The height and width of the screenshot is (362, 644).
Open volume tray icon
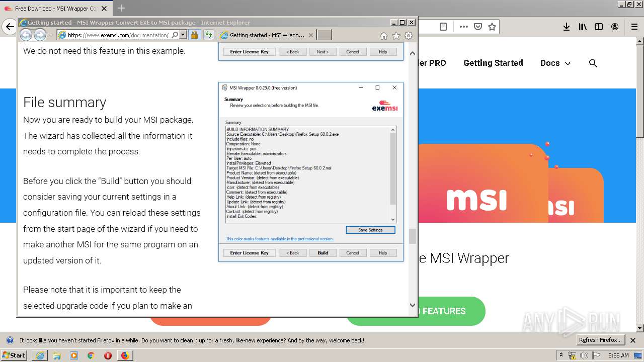click(584, 355)
